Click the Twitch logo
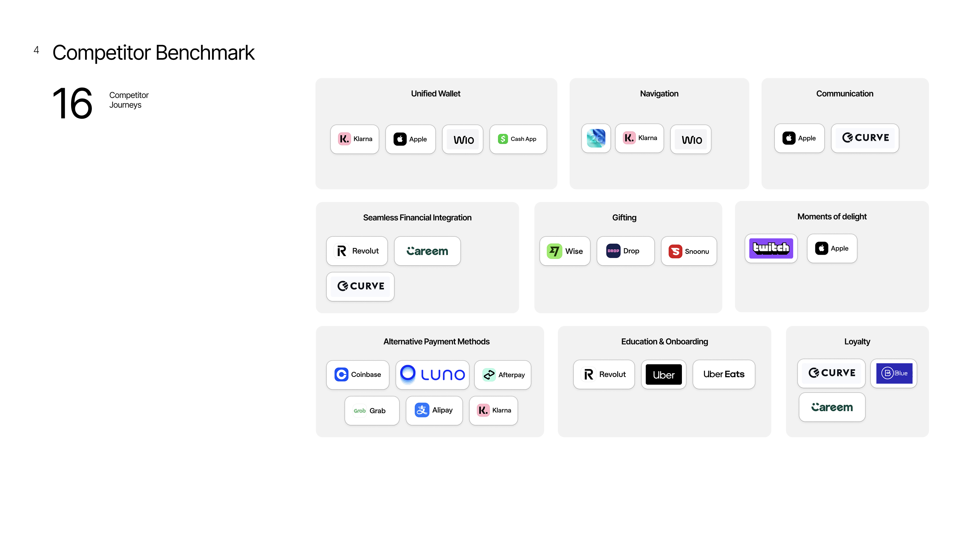The height and width of the screenshot is (551, 980). pos(771,249)
